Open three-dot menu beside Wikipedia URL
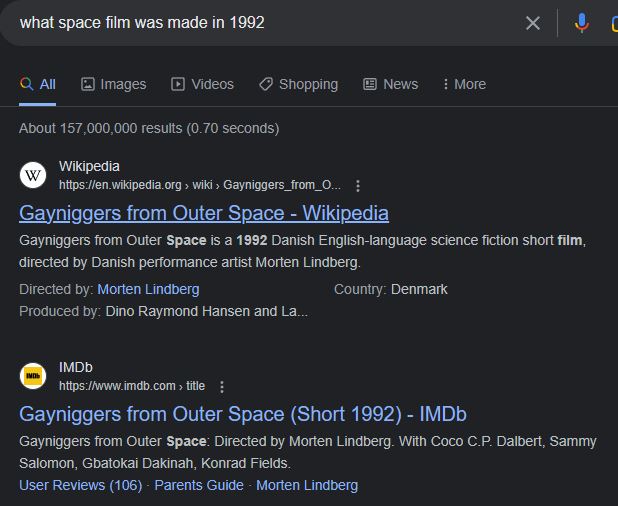 pyautogui.click(x=358, y=186)
